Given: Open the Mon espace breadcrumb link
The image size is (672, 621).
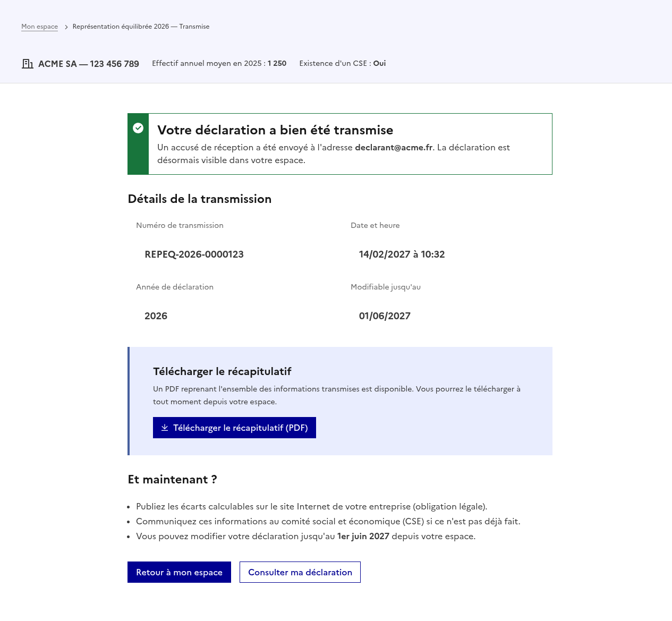Looking at the screenshot, I should point(39,26).
